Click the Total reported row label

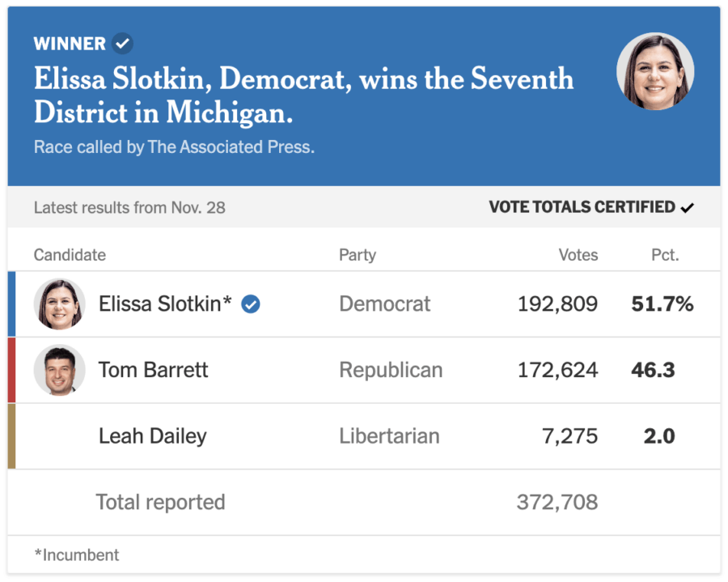click(160, 502)
